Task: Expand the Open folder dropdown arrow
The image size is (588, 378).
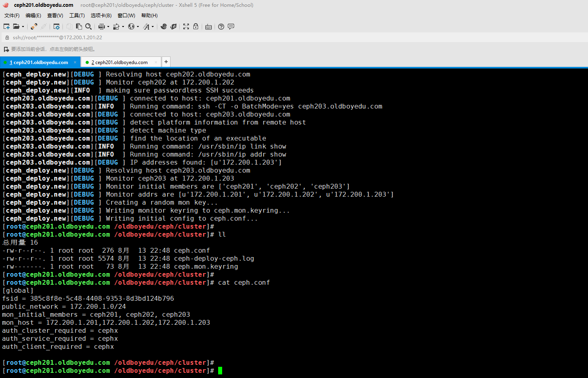Action: pos(23,27)
